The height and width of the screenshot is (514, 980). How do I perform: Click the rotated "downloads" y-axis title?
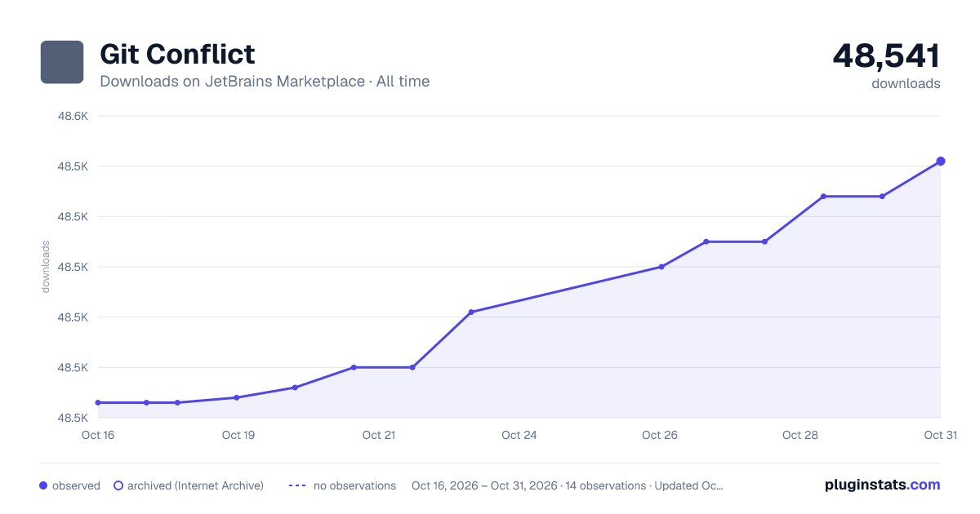pos(46,267)
